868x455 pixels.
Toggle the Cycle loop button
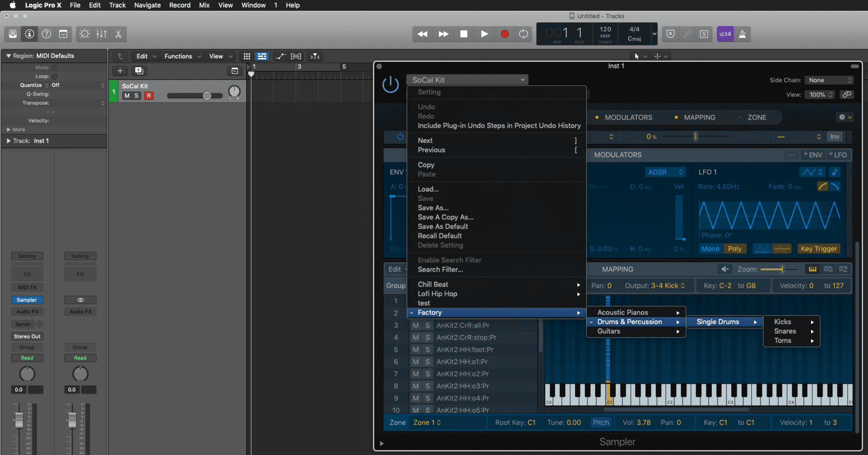[524, 34]
